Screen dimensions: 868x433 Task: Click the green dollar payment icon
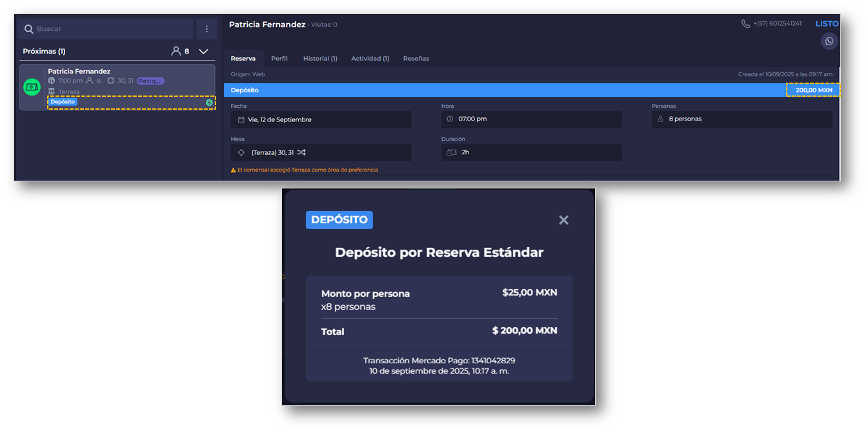tap(209, 103)
